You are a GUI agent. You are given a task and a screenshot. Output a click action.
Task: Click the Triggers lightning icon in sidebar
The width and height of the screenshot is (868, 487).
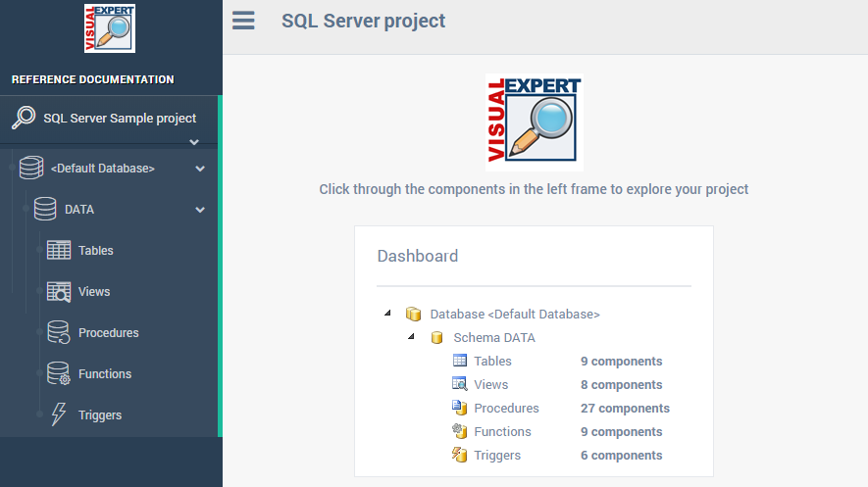[58, 414]
